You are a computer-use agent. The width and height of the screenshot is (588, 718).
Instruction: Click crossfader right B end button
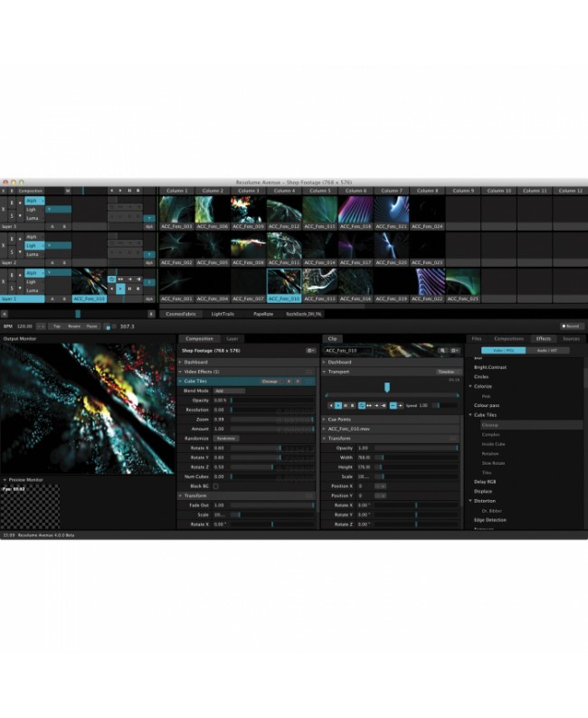coord(151,314)
